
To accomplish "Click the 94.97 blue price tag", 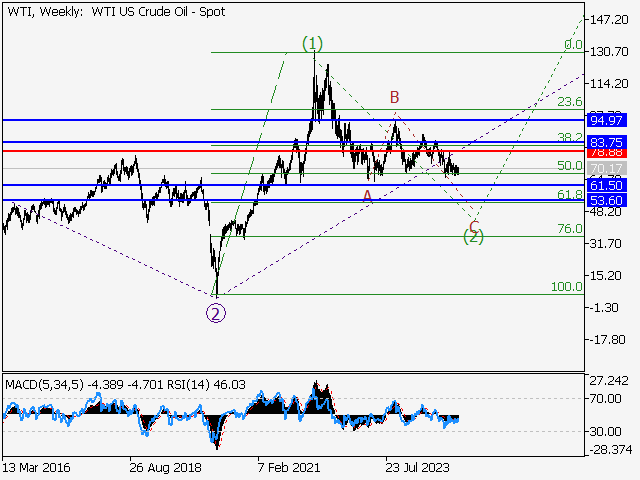I will coord(607,120).
